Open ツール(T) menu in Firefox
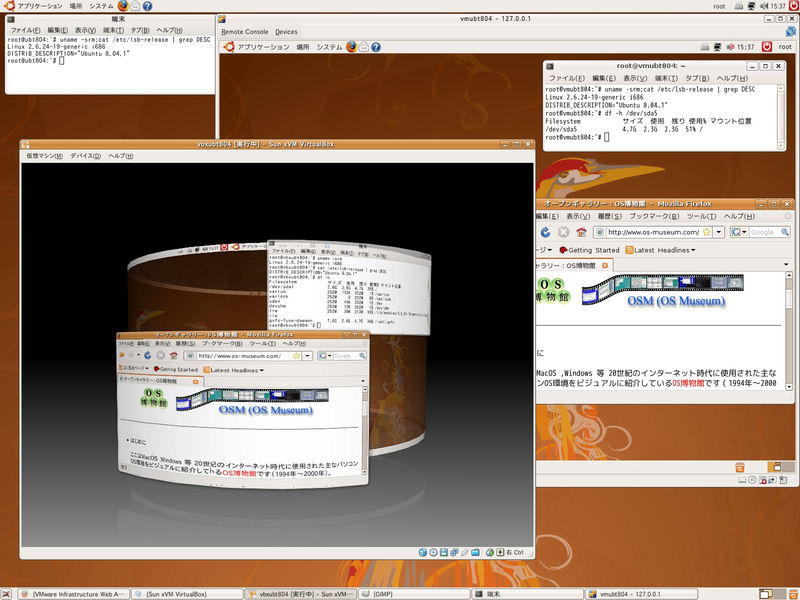Image resolution: width=800 pixels, height=600 pixels. point(702,216)
